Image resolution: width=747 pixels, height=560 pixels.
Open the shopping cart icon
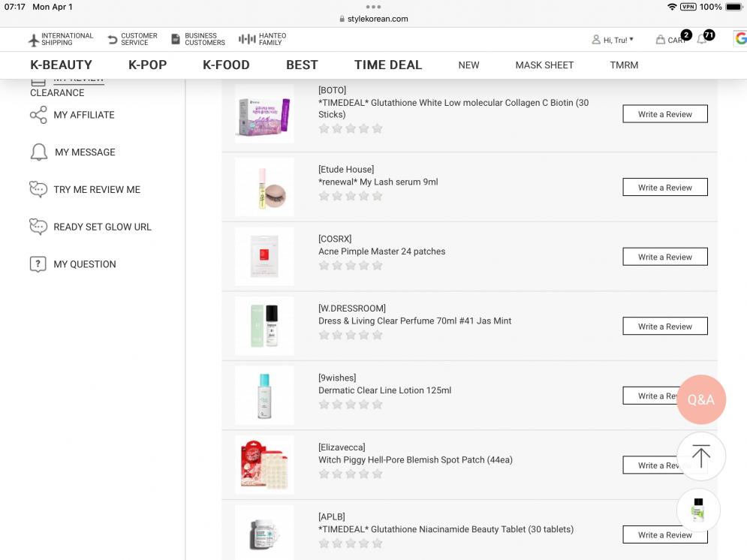[x=661, y=40]
